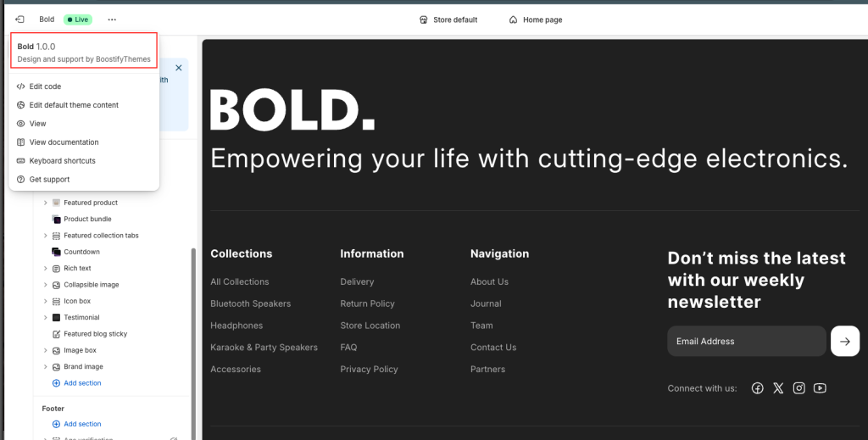Expand the Rich text section
The image size is (868, 440).
click(46, 268)
